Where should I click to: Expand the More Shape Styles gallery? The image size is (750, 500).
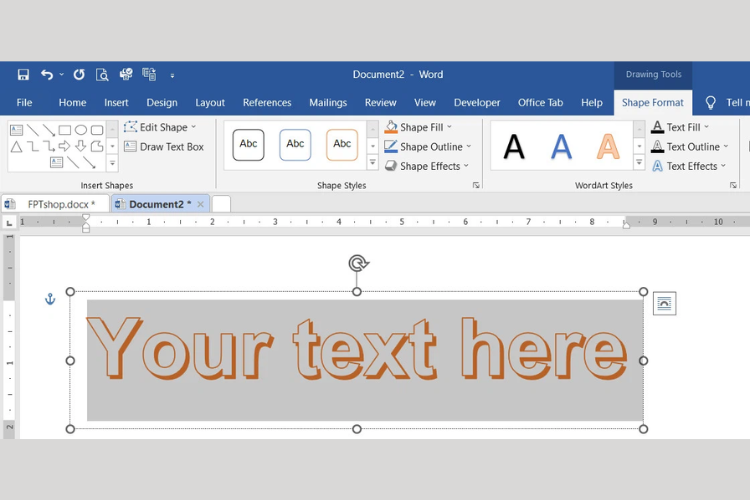[373, 163]
